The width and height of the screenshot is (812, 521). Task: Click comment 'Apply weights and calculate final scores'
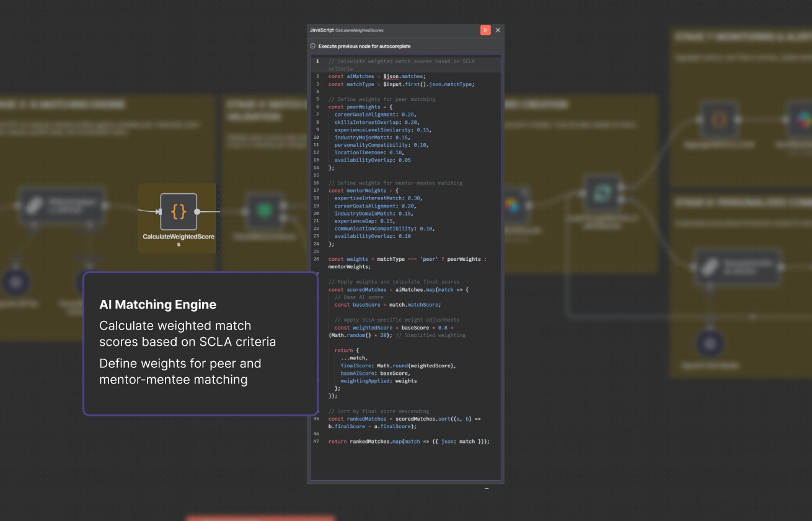[x=394, y=282]
